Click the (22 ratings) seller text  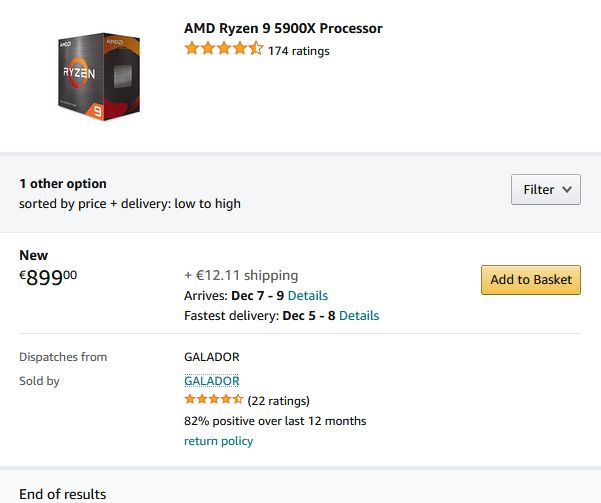(279, 401)
